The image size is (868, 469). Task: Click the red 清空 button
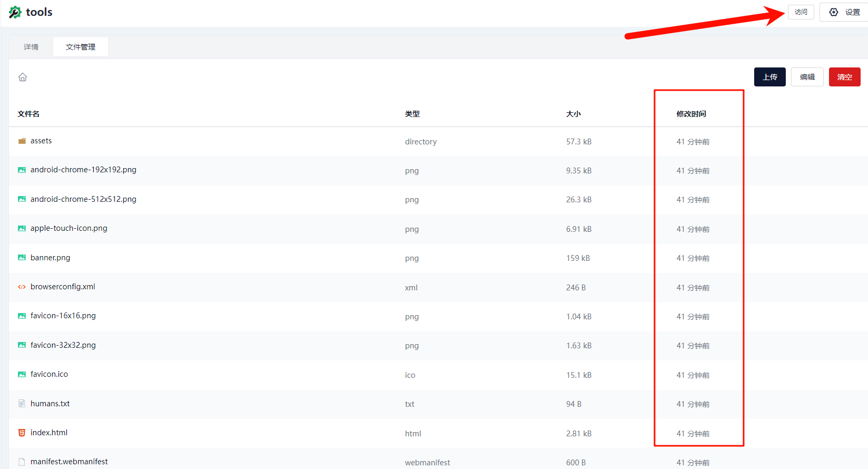(x=844, y=77)
